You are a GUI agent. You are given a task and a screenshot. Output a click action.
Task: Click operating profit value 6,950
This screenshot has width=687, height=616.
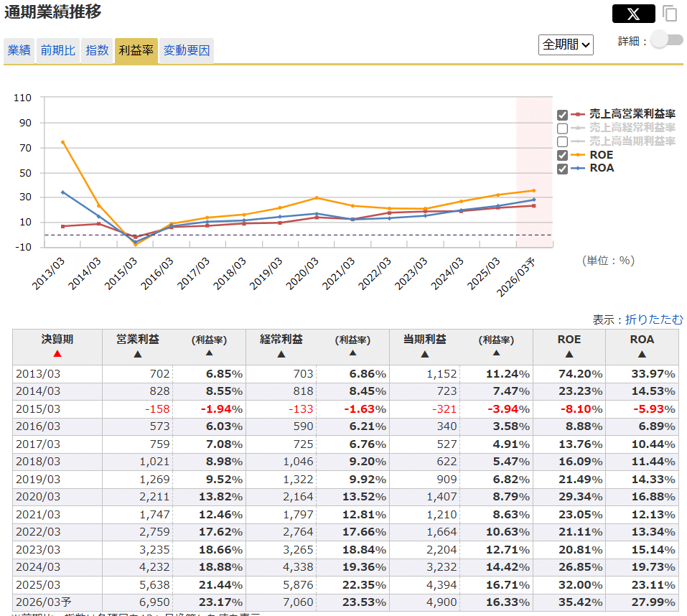[154, 602]
